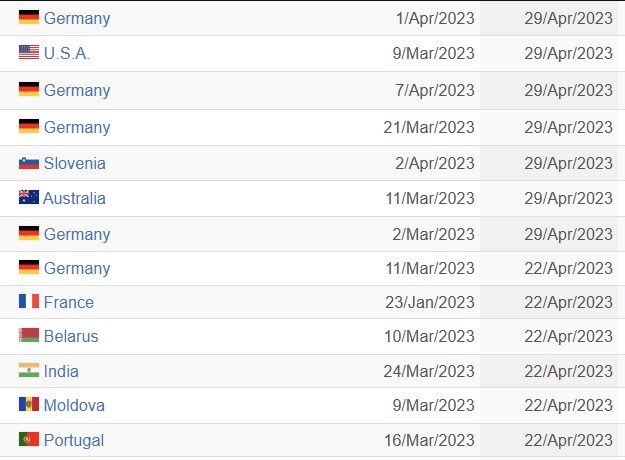Click the India flag icon
This screenshot has height=460, width=625.
[29, 370]
